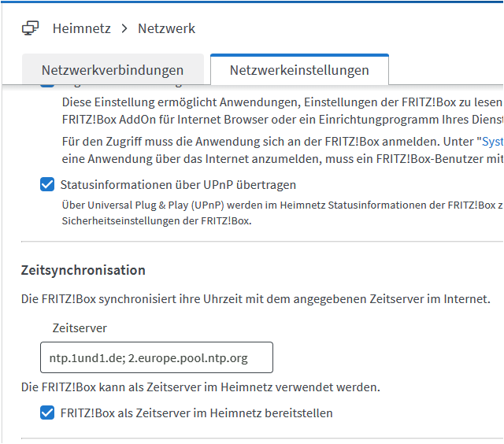
Task: Click the 'Statusinformationen über UPnP übertragen' label
Action: (178, 186)
